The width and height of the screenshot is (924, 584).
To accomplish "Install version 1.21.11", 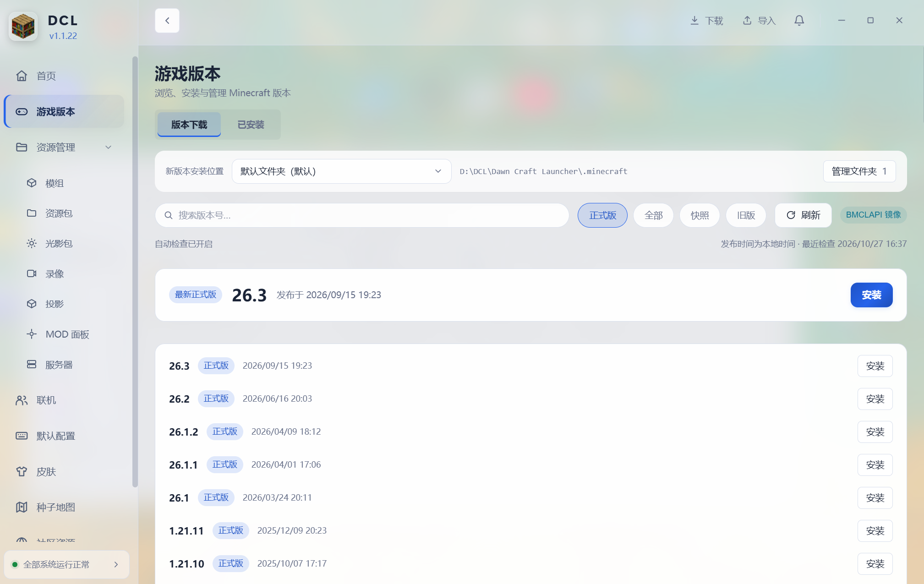I will [875, 531].
